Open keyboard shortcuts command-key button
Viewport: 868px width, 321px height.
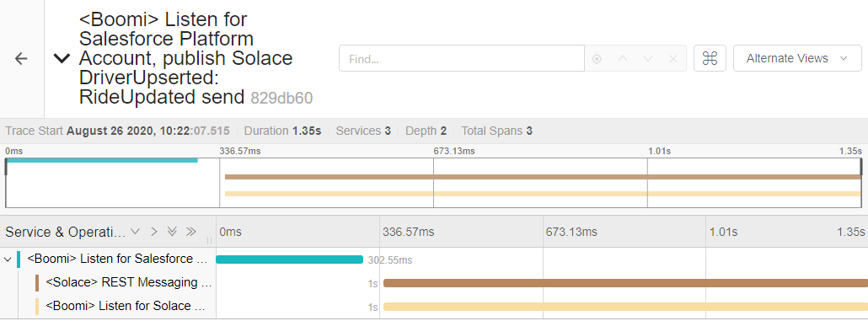pos(710,58)
